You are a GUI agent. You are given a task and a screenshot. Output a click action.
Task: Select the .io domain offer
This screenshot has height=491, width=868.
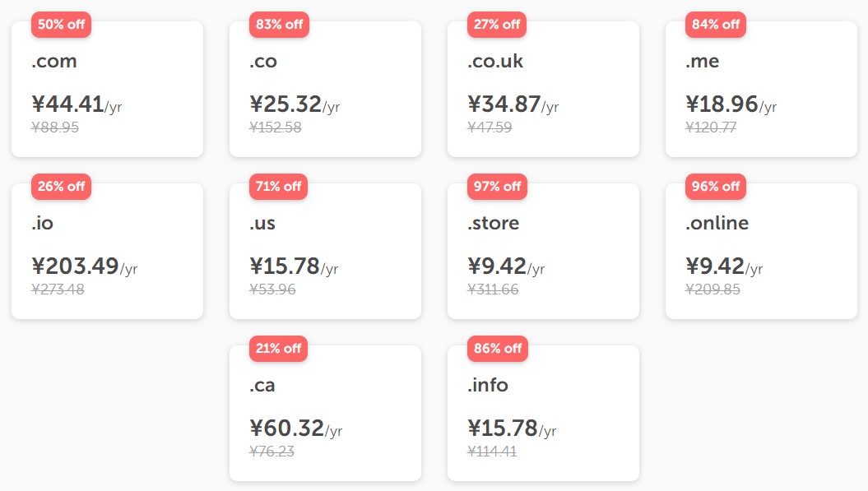(107, 251)
